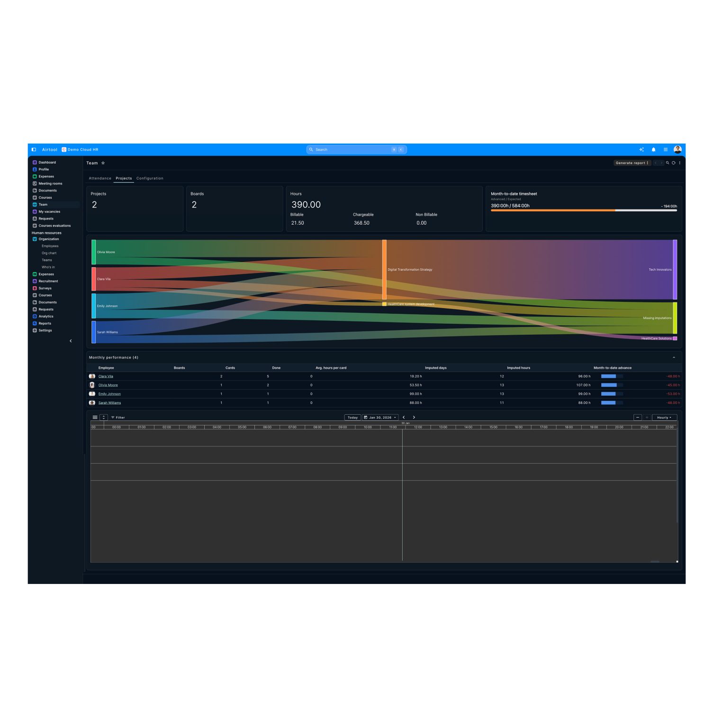Image resolution: width=714 pixels, height=728 pixels.
Task: Toggle the sidebar panel icon
Action: (x=34, y=150)
